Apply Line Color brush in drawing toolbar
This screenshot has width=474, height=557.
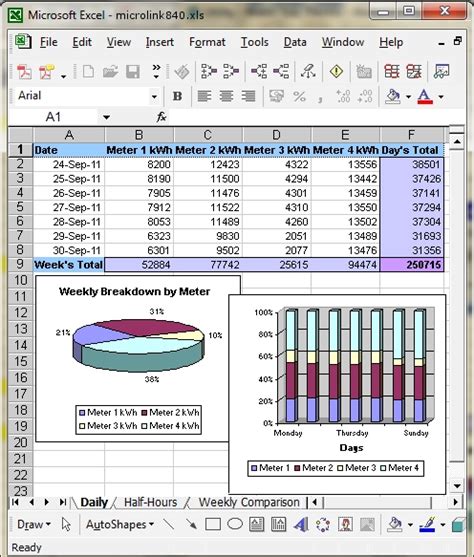click(427, 524)
